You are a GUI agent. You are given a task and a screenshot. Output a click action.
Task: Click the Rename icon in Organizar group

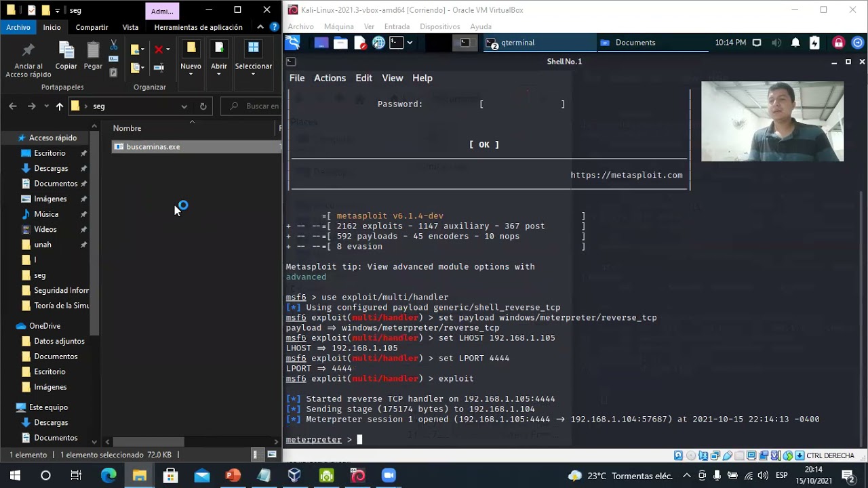[159, 68]
